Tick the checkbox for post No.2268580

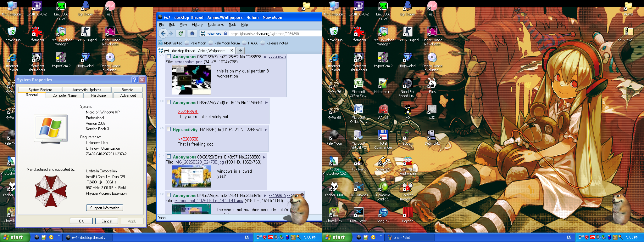[x=169, y=157]
